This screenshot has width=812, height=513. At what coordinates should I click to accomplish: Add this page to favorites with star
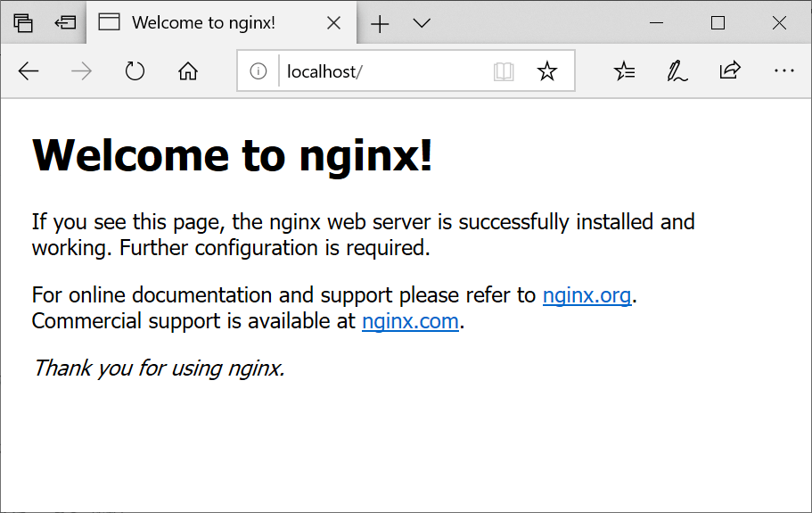pyautogui.click(x=547, y=71)
